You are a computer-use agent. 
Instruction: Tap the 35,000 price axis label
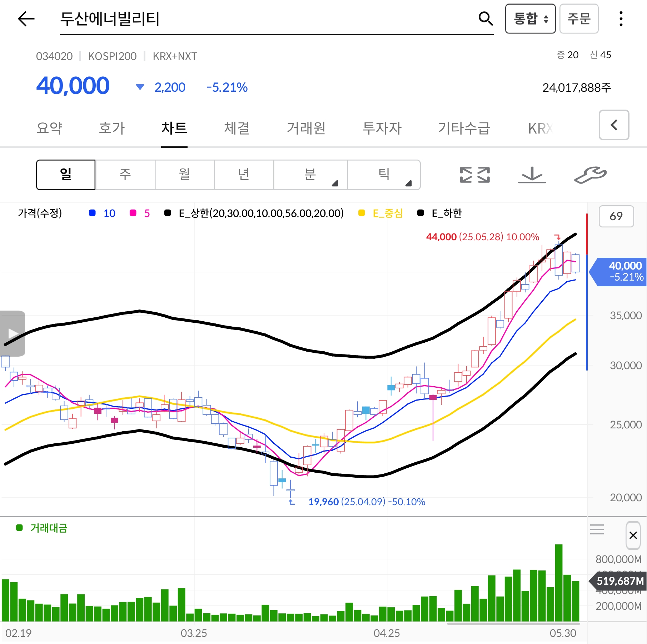pyautogui.click(x=626, y=315)
